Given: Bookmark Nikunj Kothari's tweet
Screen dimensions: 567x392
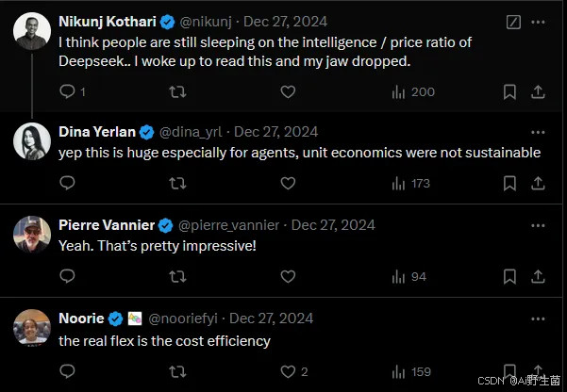Looking at the screenshot, I should tap(509, 91).
